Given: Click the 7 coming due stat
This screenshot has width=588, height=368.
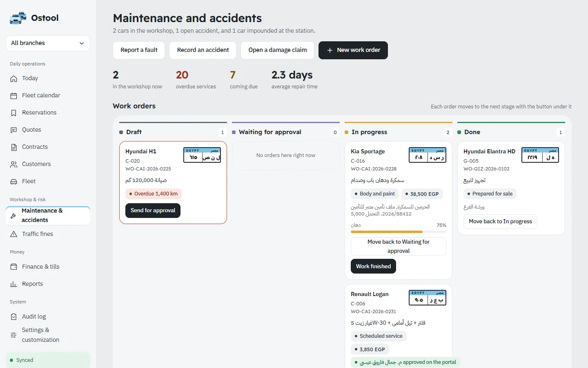Looking at the screenshot, I should [x=244, y=79].
